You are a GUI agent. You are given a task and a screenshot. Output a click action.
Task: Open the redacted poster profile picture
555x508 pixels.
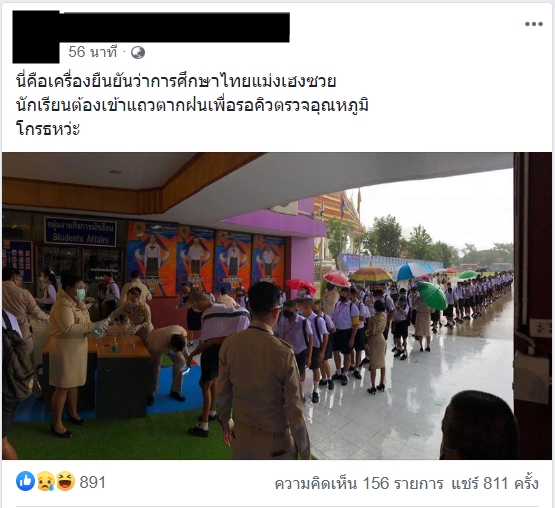click(36, 37)
